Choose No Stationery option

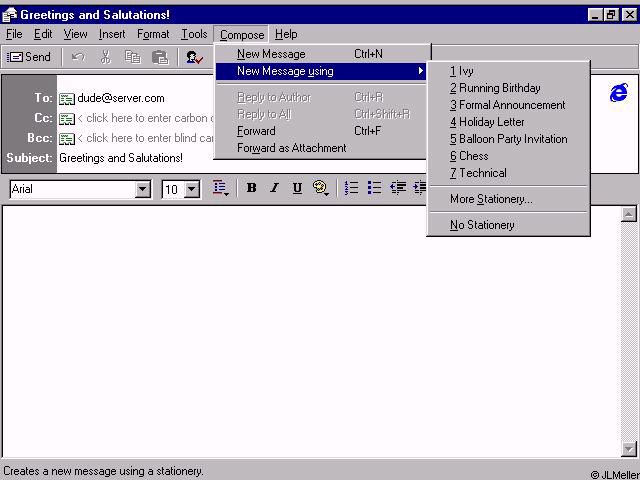[508, 225]
